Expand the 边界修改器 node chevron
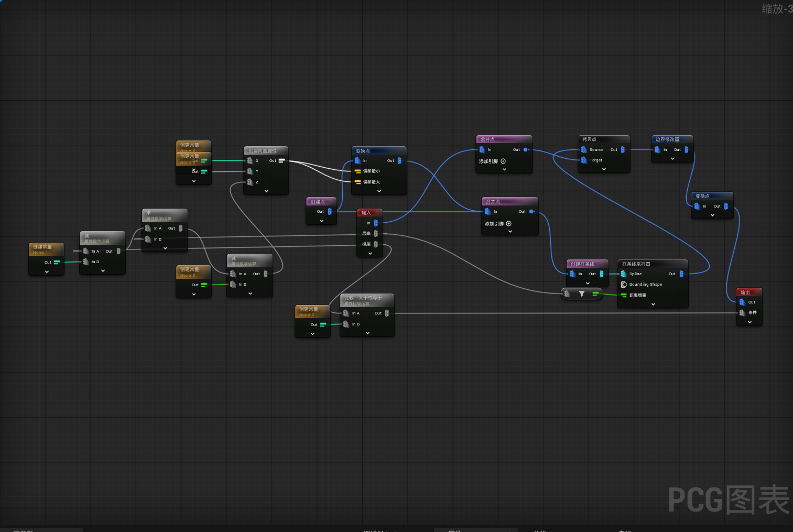The width and height of the screenshot is (793, 532). tap(672, 159)
